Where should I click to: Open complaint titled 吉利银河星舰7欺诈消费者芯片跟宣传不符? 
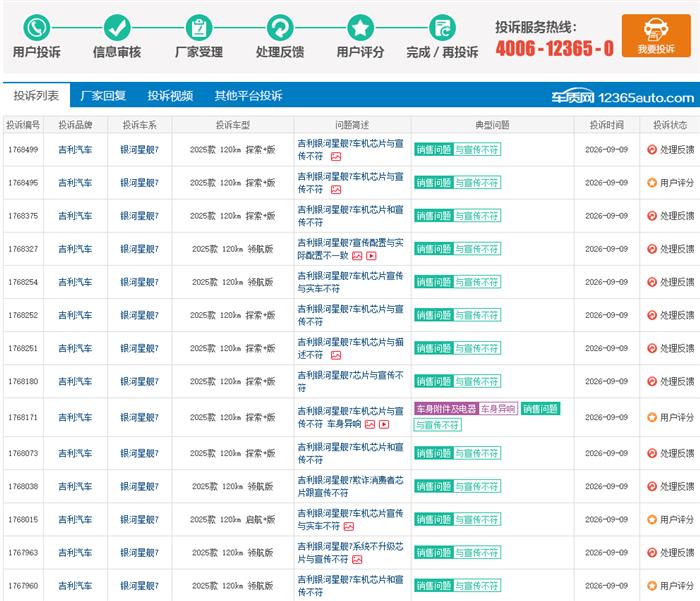coord(350,486)
